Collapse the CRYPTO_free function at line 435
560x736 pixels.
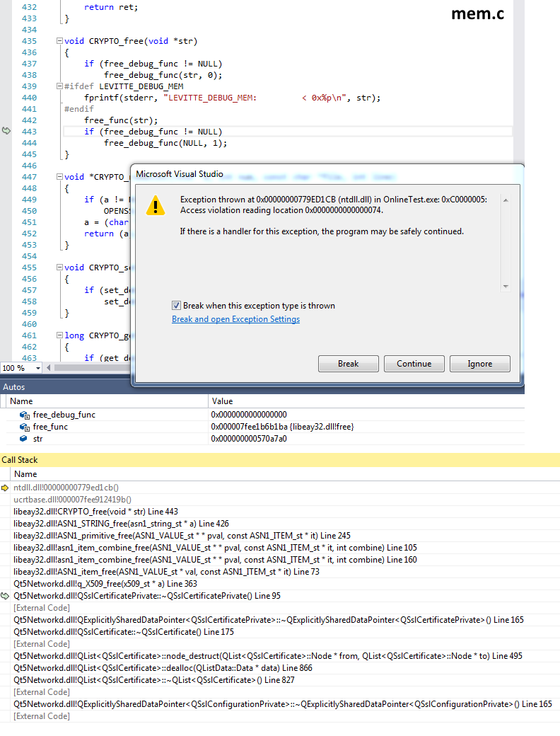[59, 41]
